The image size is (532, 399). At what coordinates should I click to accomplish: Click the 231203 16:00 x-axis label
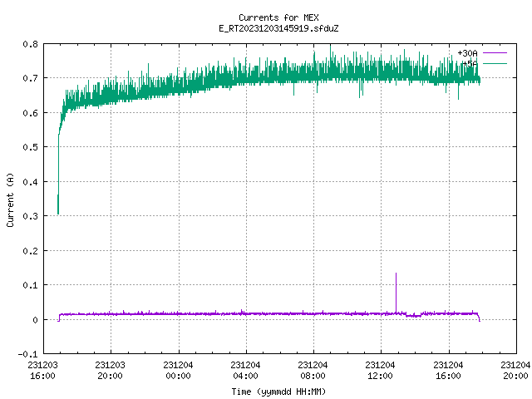coord(42,371)
